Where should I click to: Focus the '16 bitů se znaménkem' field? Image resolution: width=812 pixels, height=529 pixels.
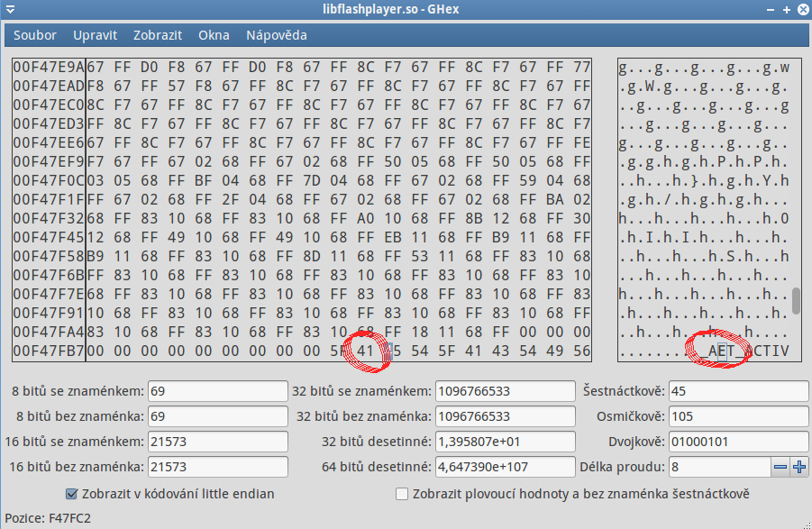[x=217, y=442]
